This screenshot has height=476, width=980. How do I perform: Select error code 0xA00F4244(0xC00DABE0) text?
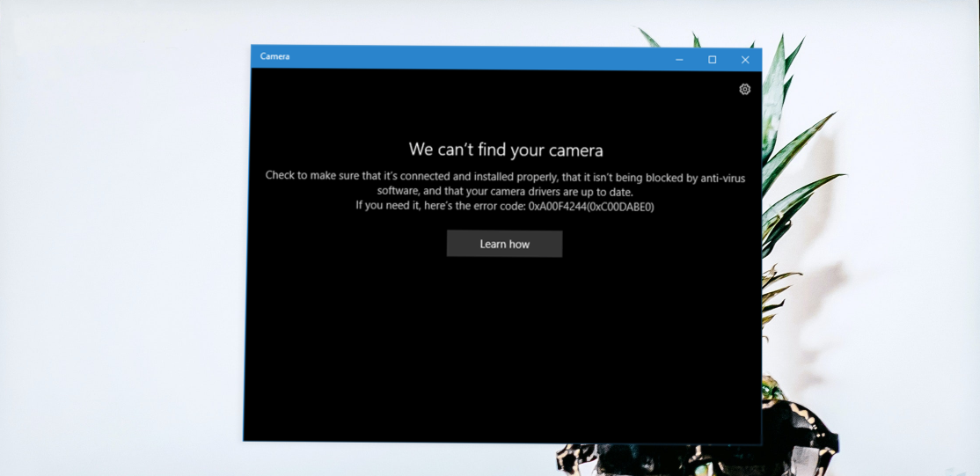[591, 207]
